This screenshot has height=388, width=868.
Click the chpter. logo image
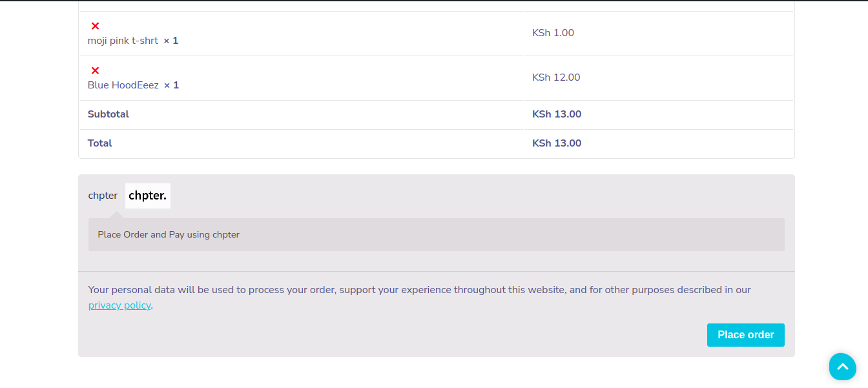click(x=148, y=196)
